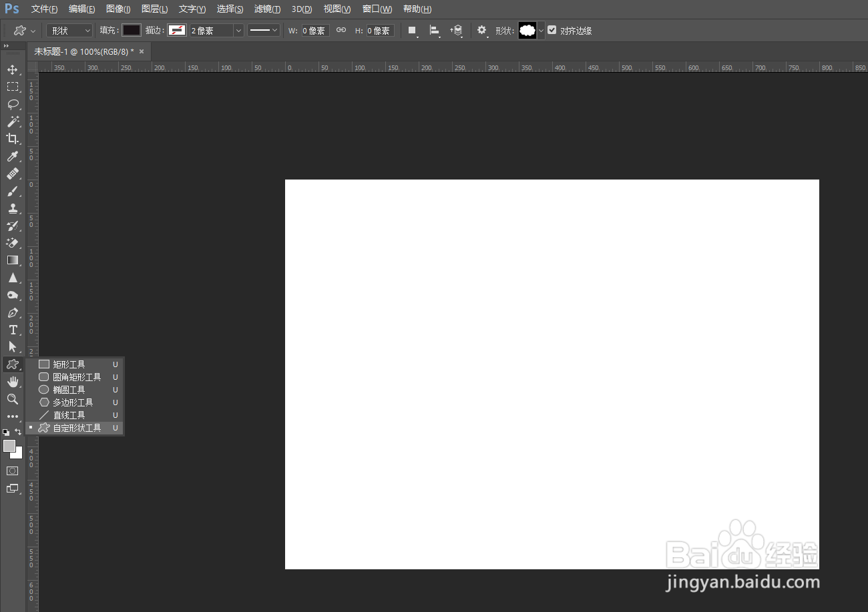Choose 椭圆工具 from the flyout

[74, 390]
